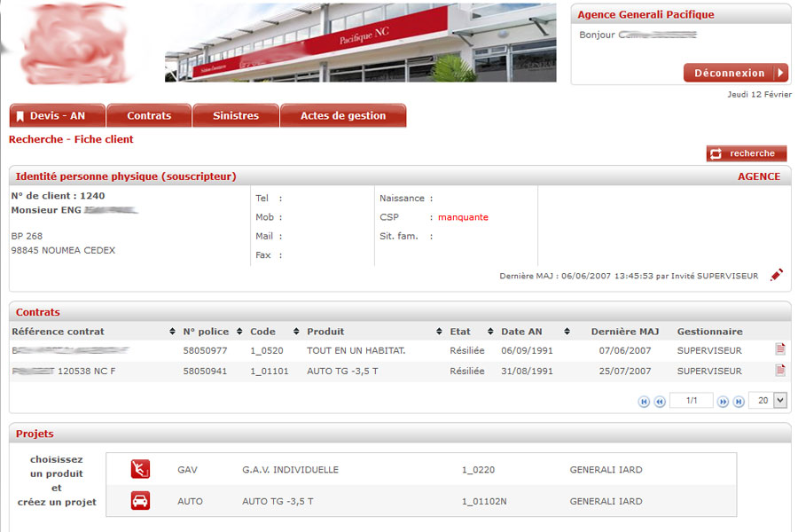Click police number 58050977
Viewport: 798px width, 532px height.
click(x=205, y=350)
